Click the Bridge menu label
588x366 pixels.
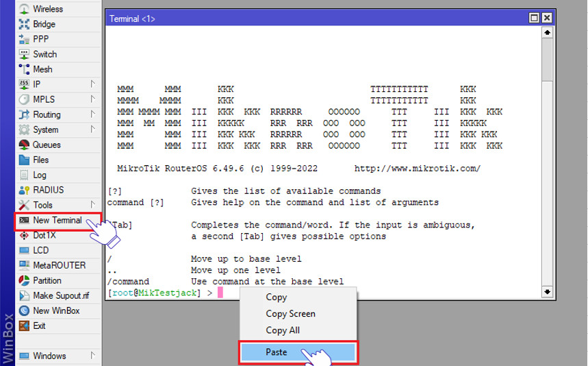click(44, 24)
